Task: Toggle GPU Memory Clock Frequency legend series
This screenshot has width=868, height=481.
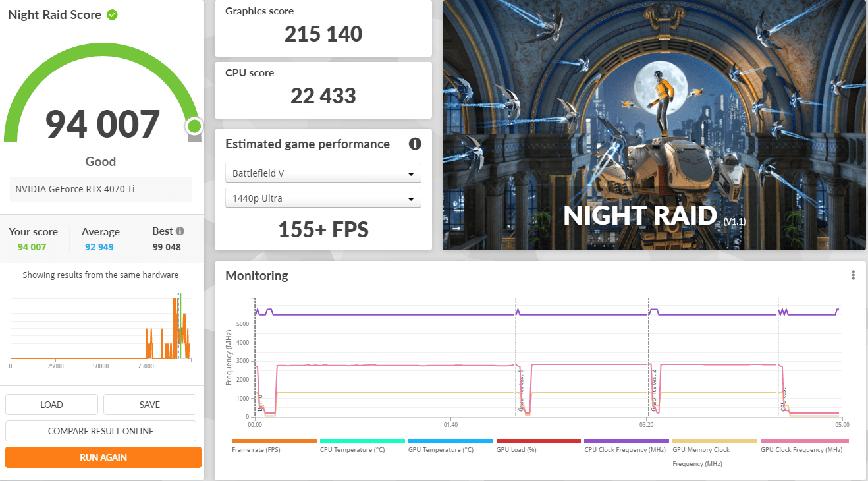Action: tap(715, 453)
